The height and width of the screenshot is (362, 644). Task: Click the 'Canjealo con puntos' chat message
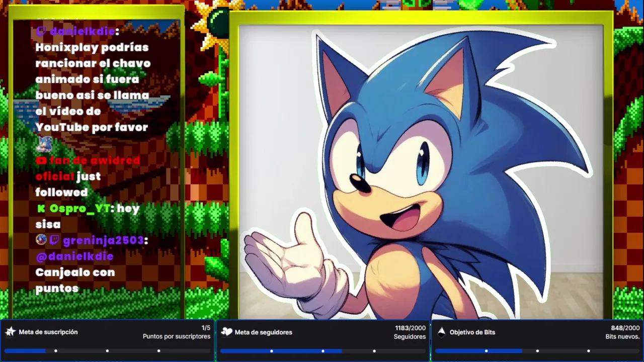(75, 280)
